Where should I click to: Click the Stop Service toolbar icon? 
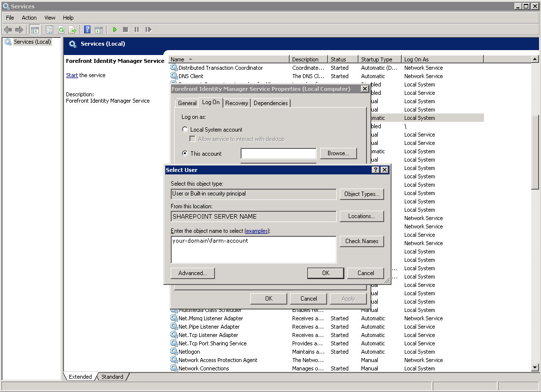click(x=125, y=29)
